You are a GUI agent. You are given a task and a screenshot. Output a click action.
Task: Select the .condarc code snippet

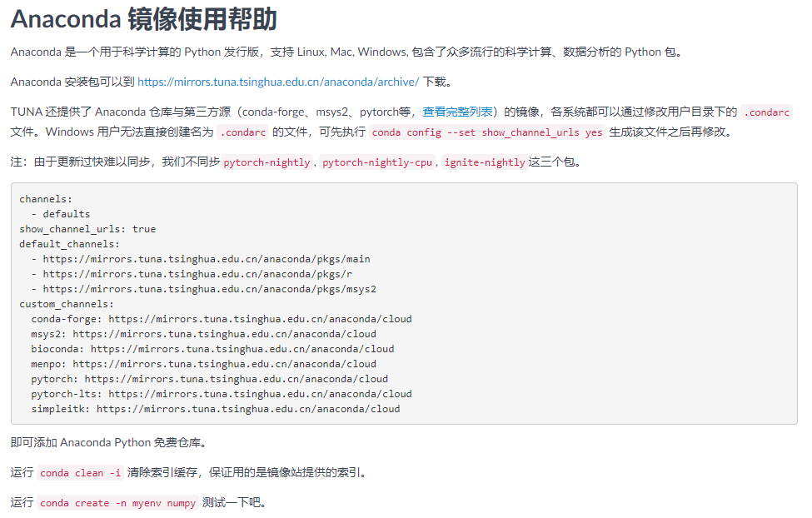[765, 112]
